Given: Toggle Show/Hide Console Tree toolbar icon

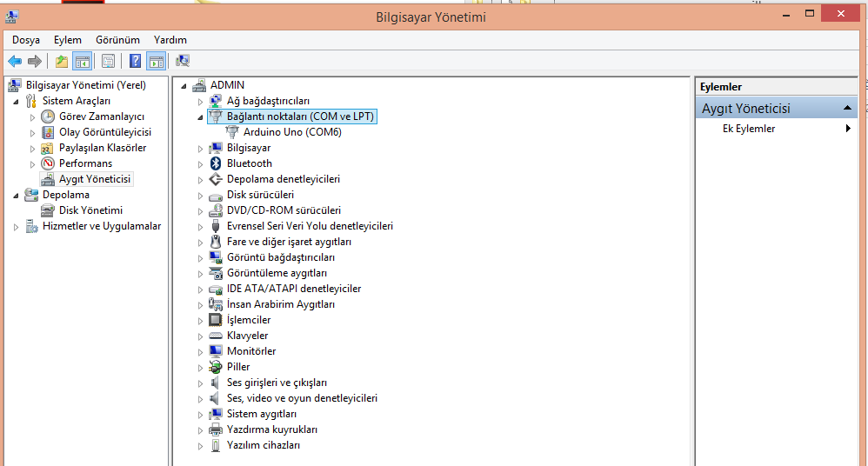Looking at the screenshot, I should (x=82, y=61).
